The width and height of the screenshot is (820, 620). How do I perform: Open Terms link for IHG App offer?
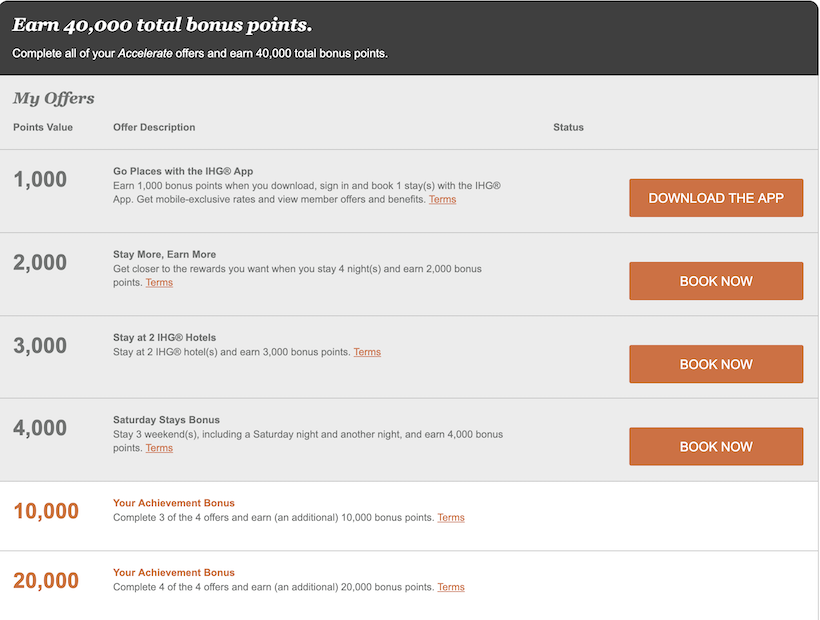pyautogui.click(x=442, y=199)
